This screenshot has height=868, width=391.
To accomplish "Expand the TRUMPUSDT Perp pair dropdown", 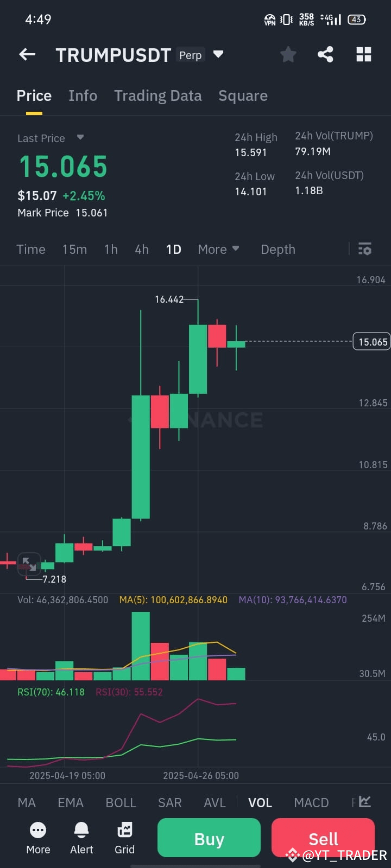I will click(218, 54).
